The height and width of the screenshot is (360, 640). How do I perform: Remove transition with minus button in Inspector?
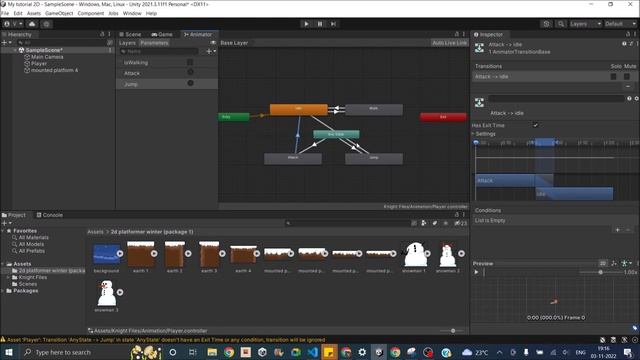[x=628, y=86]
